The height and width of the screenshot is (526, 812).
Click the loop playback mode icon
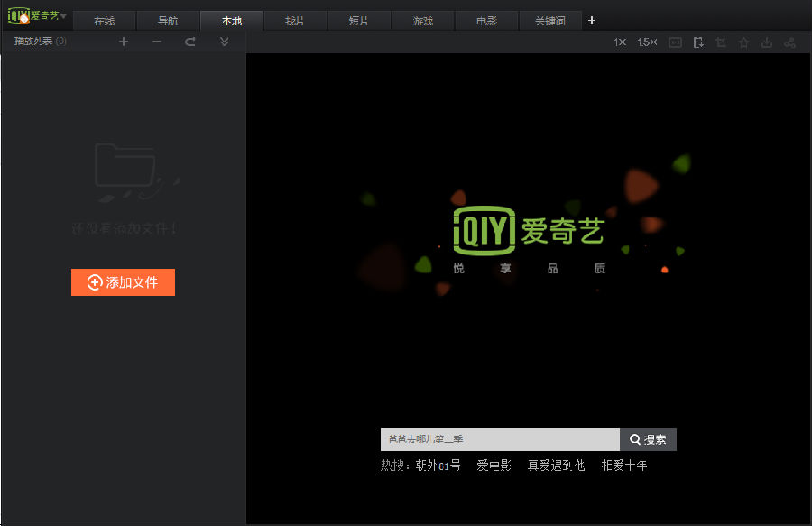(190, 42)
